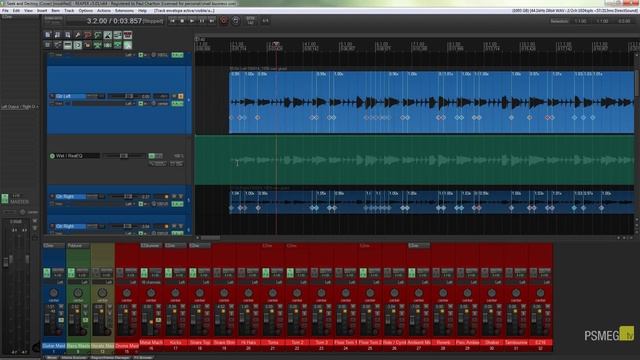This screenshot has height=360, width=640.
Task: Mute the Guitar Mast mixer strip
Action: tap(61, 307)
